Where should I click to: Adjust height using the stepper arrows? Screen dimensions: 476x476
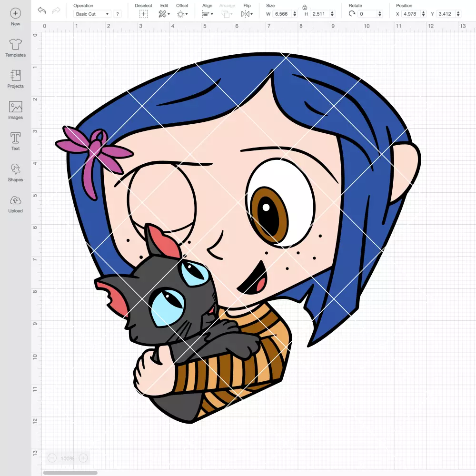332,14
